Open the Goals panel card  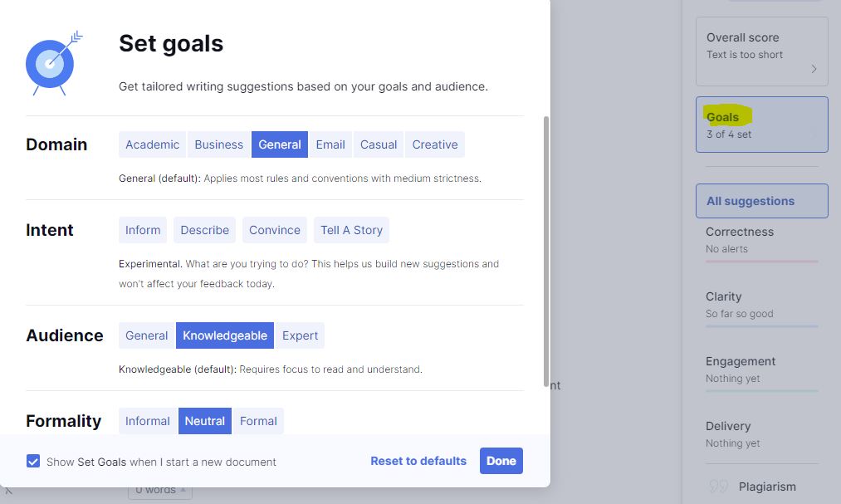click(761, 125)
